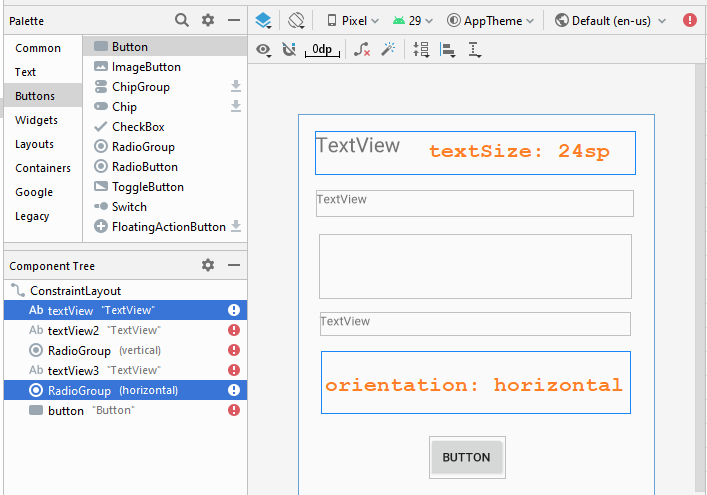Open the Guidelines tool icon
This screenshot has height=495, width=707.
474,50
